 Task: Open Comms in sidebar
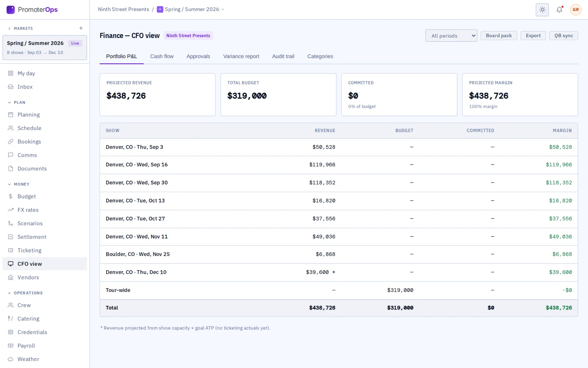45,155
